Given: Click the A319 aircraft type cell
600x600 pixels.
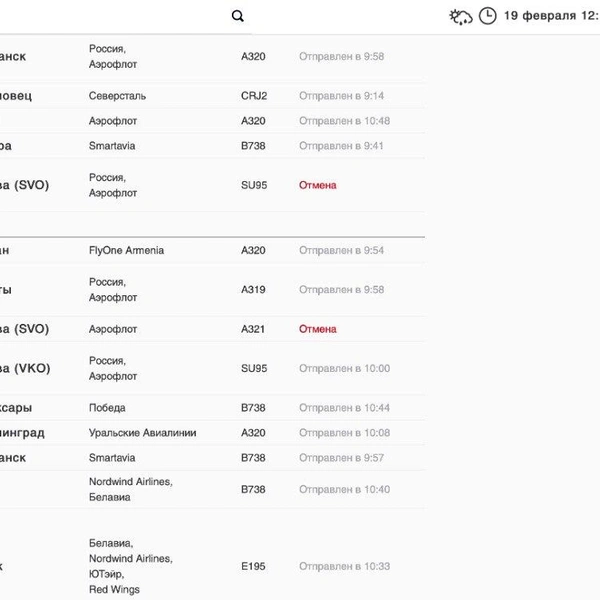Looking at the screenshot, I should [253, 290].
